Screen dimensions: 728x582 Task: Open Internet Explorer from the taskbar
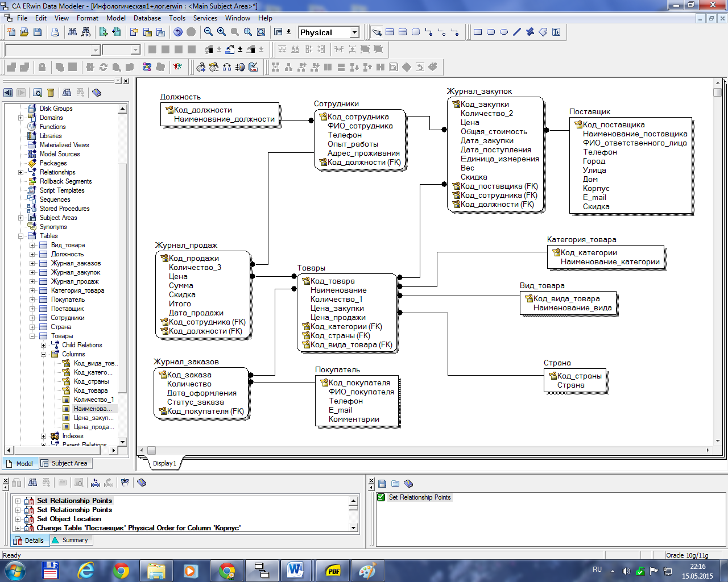[x=86, y=570]
